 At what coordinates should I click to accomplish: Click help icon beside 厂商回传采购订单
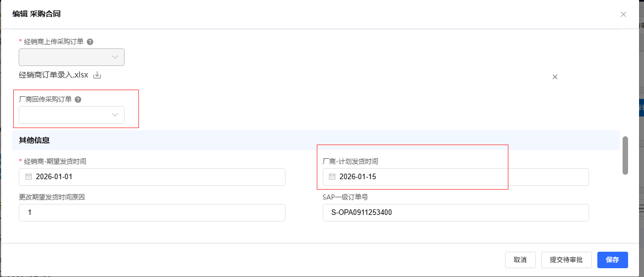pos(78,99)
